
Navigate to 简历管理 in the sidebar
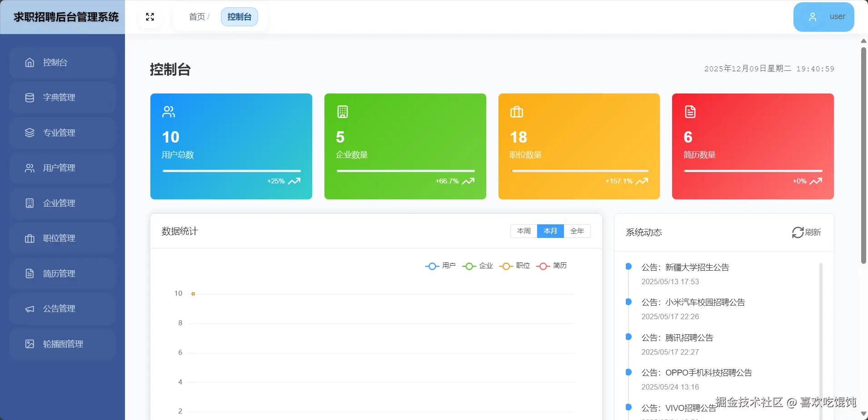(x=62, y=274)
